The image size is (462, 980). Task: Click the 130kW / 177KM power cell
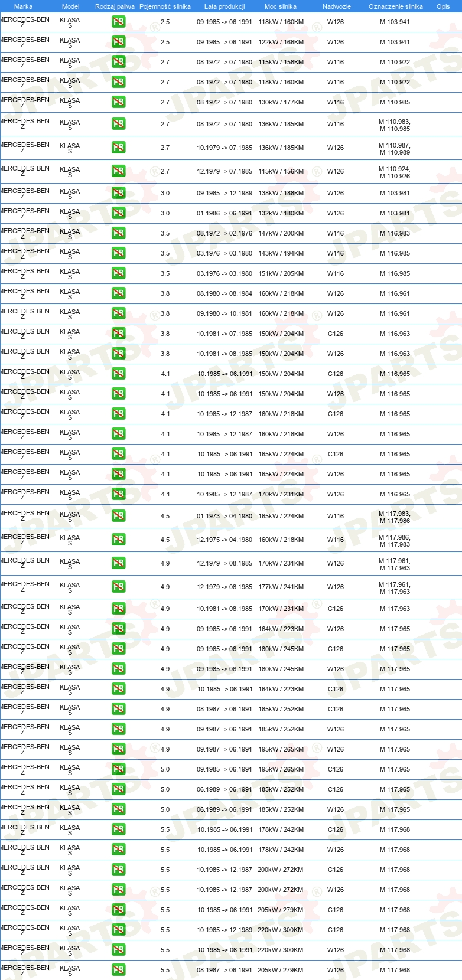[x=281, y=103]
